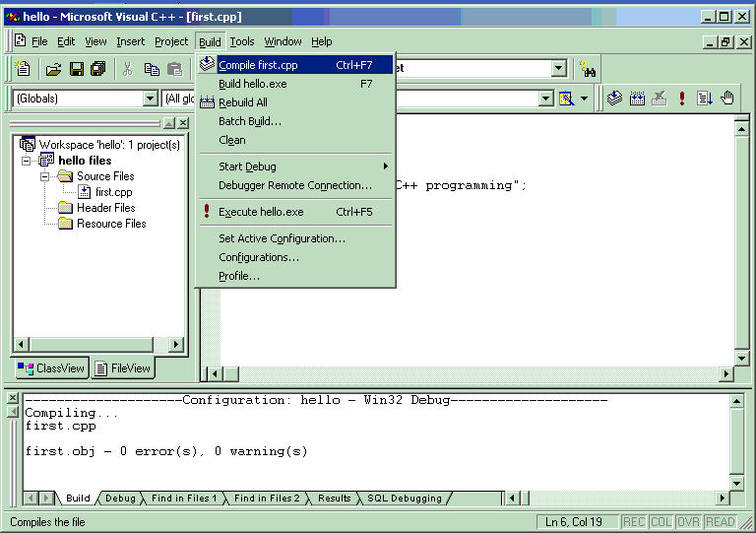This screenshot has width=756, height=533.
Task: Click the WizardBar actions wand icon
Action: pyautogui.click(x=567, y=99)
